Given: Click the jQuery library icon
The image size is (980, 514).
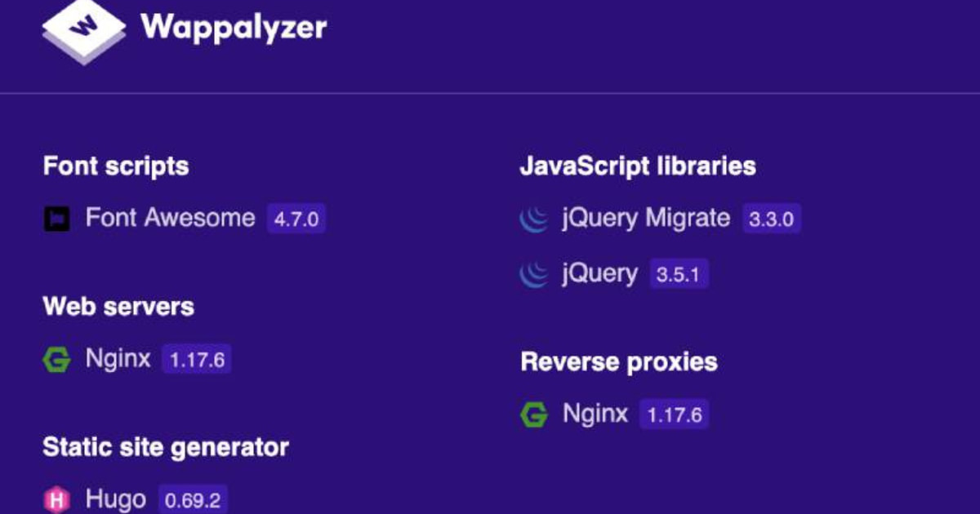Looking at the screenshot, I should [533, 274].
